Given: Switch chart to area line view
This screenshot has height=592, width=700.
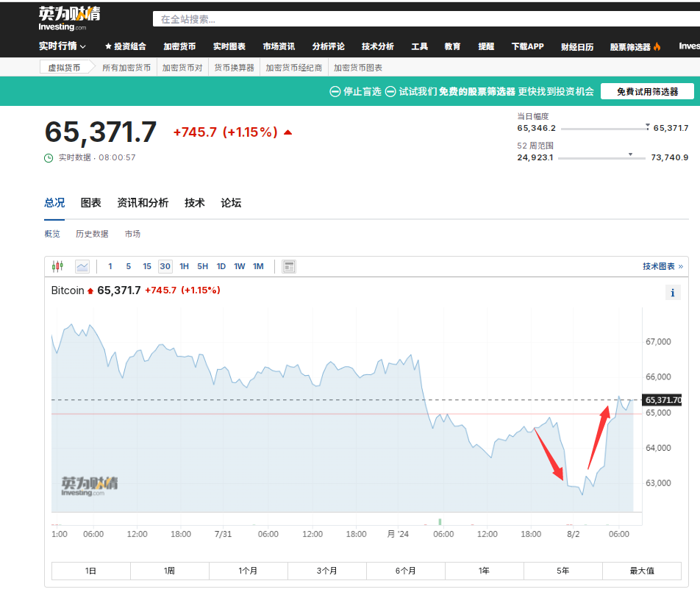Looking at the screenshot, I should tap(82, 266).
